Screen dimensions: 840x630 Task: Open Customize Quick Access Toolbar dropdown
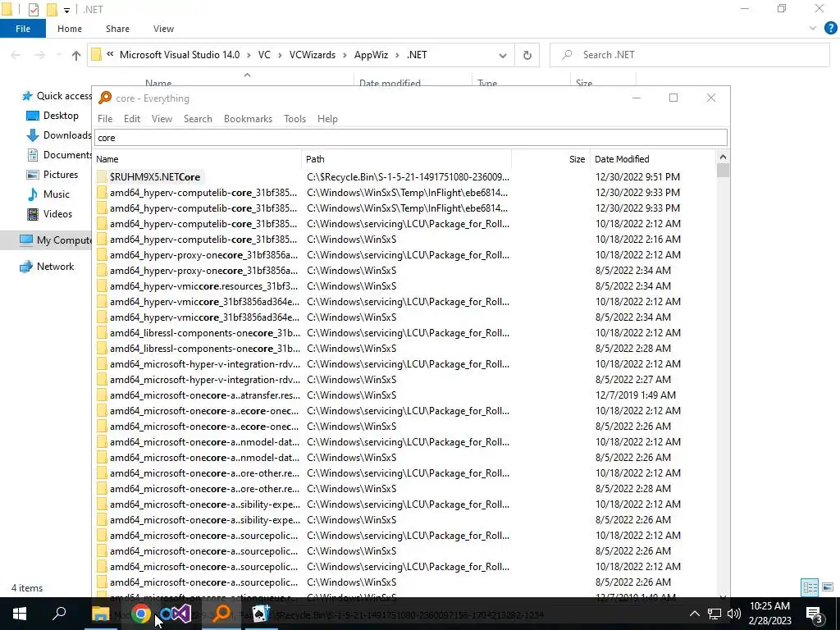click(67, 10)
